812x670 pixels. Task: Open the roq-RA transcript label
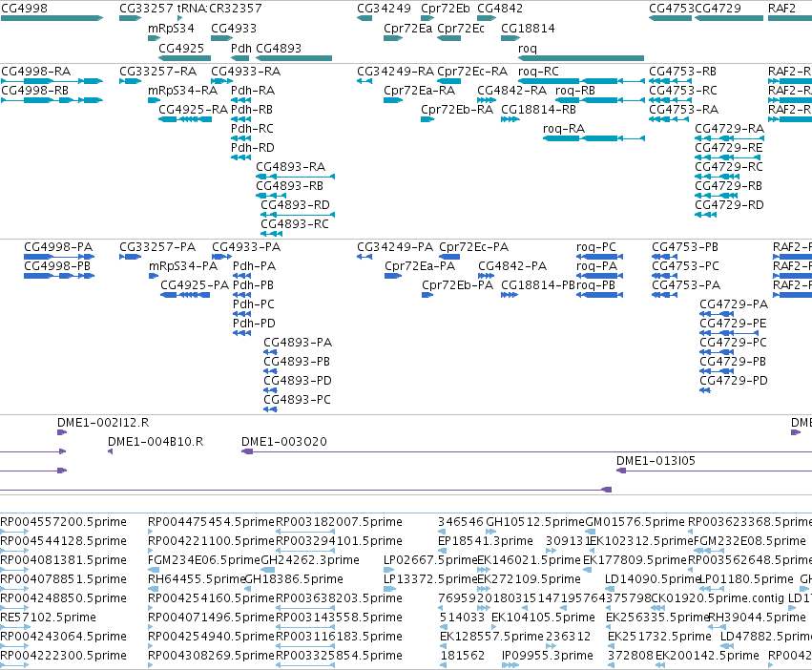click(563, 129)
